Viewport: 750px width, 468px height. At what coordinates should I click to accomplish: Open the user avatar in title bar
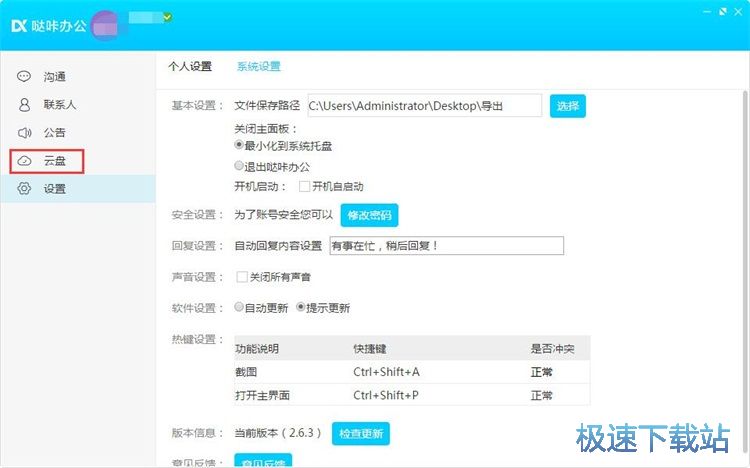click(105, 26)
